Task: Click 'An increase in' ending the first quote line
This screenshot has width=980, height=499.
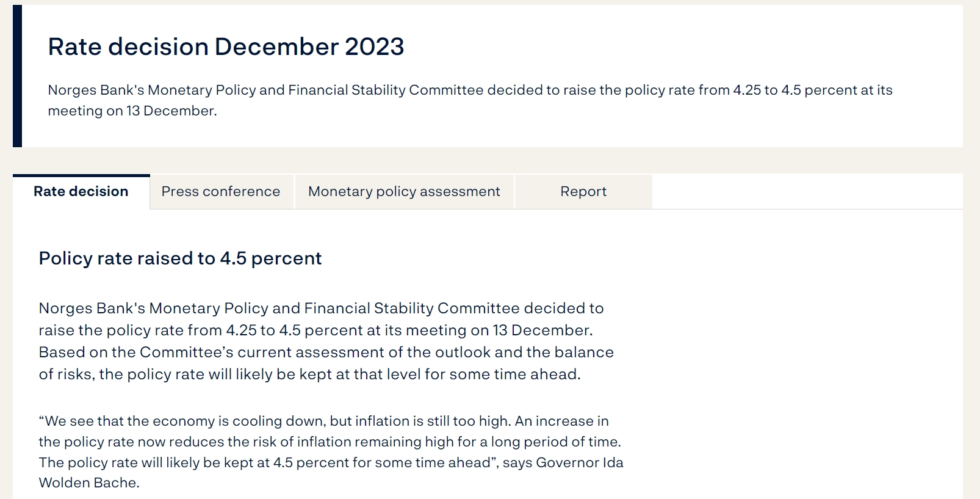Action: coord(562,421)
